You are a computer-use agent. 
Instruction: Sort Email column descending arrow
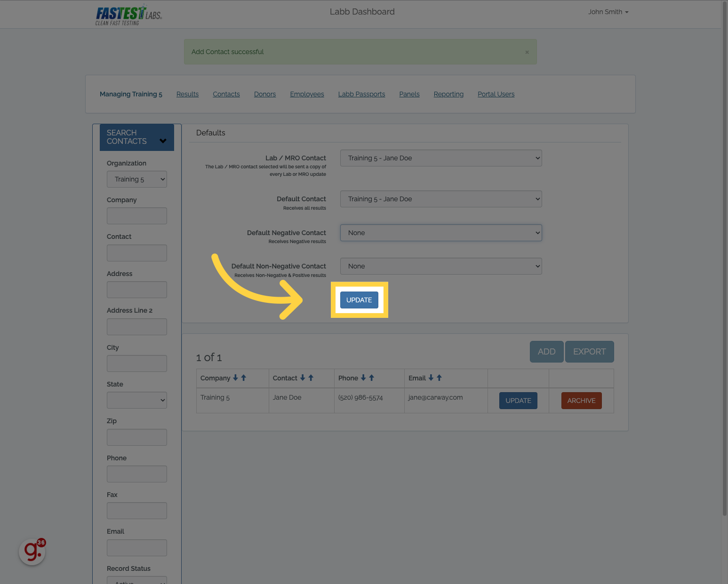[x=431, y=378]
